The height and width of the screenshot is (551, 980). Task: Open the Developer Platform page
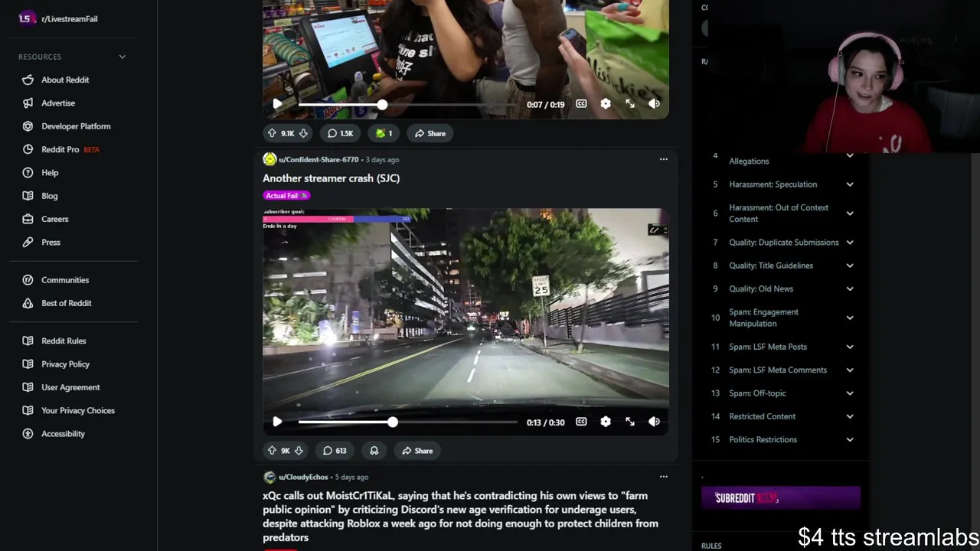76,126
